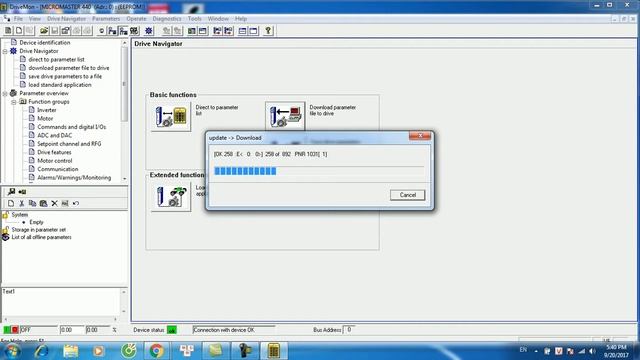Click the green start button in status bar
The height and width of the screenshot is (360, 640).
7,329
